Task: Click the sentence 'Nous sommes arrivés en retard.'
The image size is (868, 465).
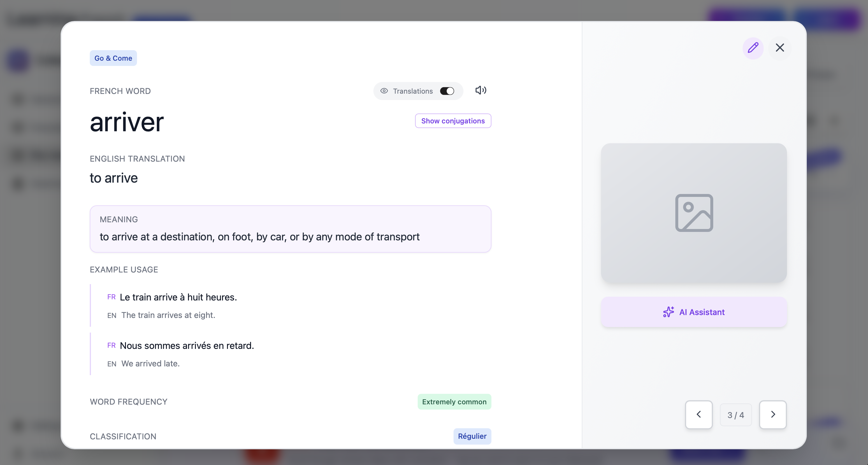Action: click(187, 346)
